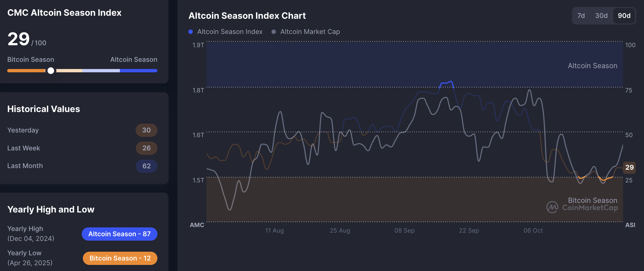Click the blue Altcoin Season Index legend dot

click(x=191, y=31)
